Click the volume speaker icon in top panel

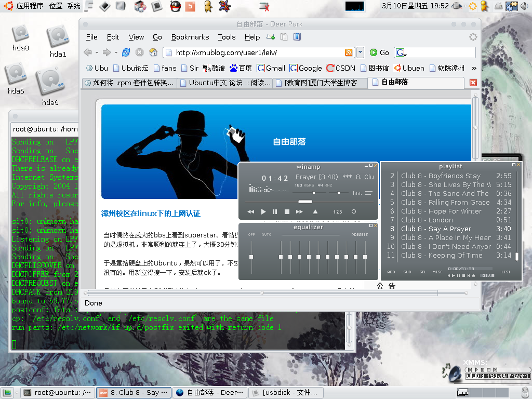525,6
